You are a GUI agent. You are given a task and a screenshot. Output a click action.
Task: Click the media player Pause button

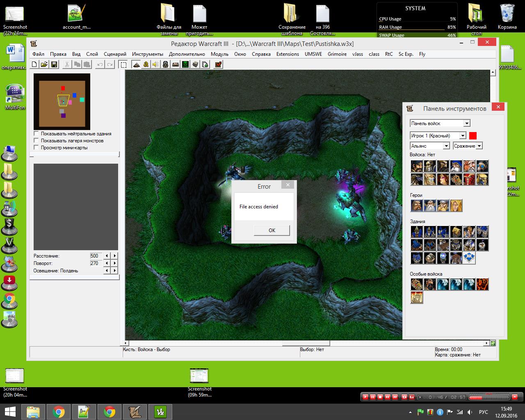coord(372,397)
